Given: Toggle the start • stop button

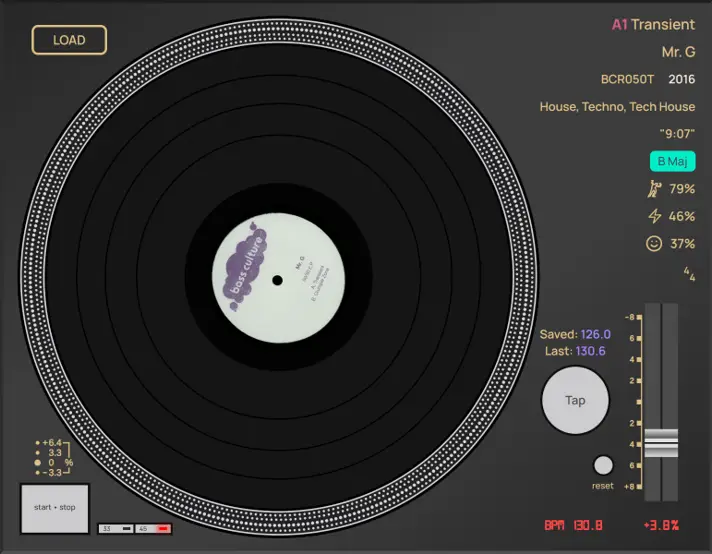Looking at the screenshot, I should 55,508.
